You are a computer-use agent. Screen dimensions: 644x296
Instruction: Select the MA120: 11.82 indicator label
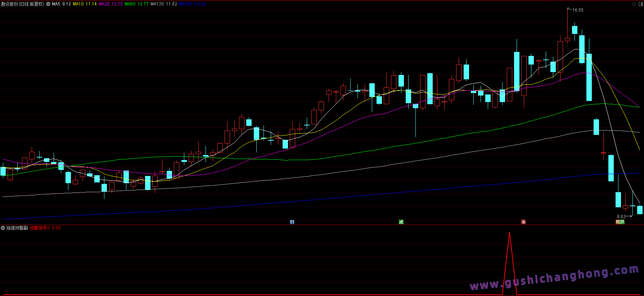tap(164, 4)
